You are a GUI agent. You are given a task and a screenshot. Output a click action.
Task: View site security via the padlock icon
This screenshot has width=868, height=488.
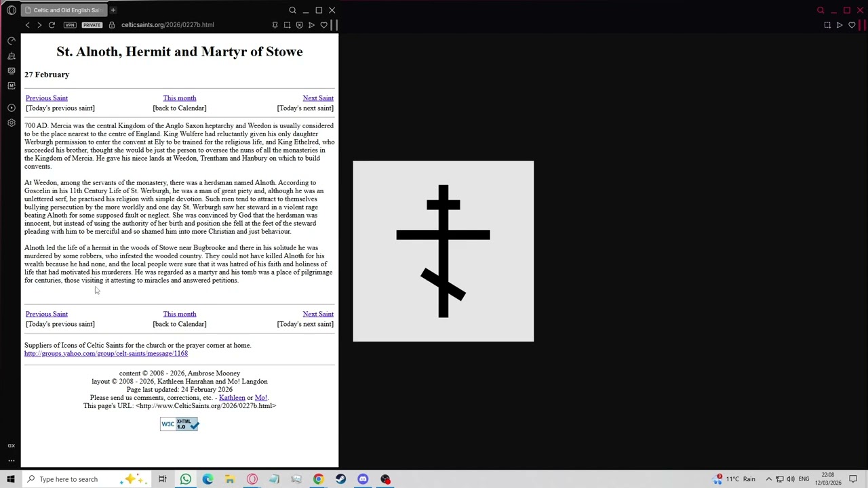click(x=112, y=25)
